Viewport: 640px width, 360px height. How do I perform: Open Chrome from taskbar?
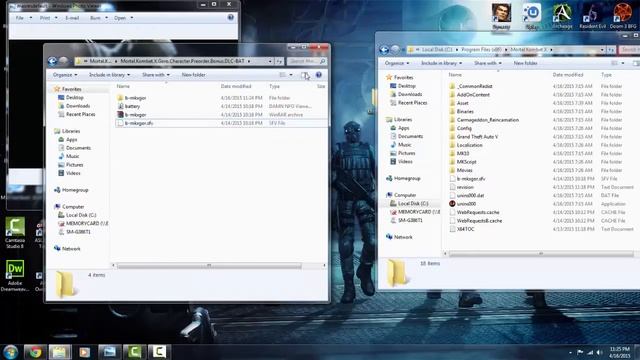tap(35, 352)
